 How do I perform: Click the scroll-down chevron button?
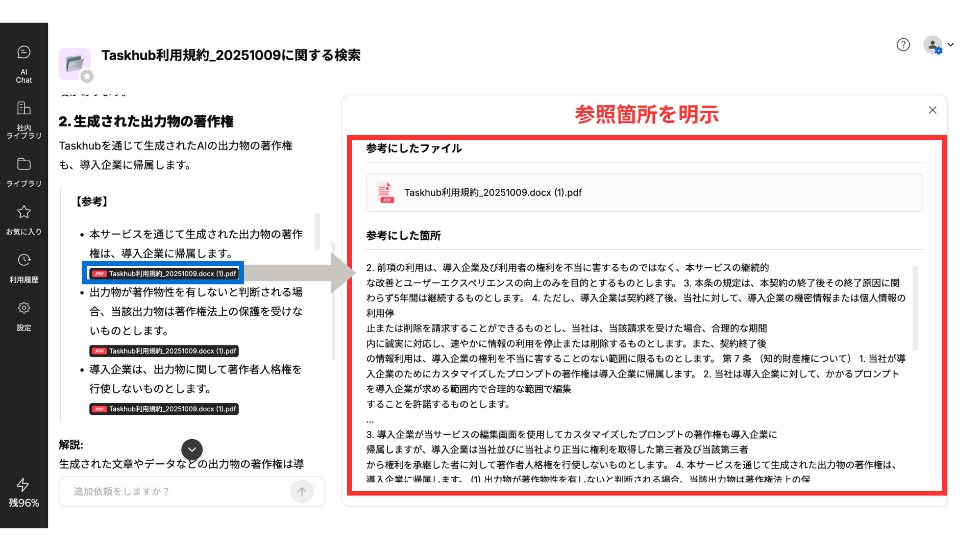click(x=192, y=449)
